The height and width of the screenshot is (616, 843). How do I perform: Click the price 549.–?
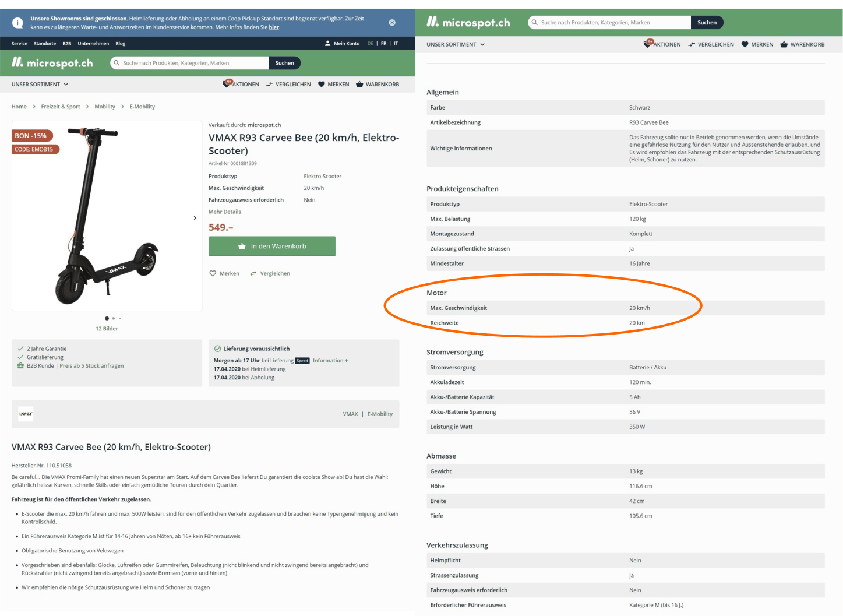(221, 227)
